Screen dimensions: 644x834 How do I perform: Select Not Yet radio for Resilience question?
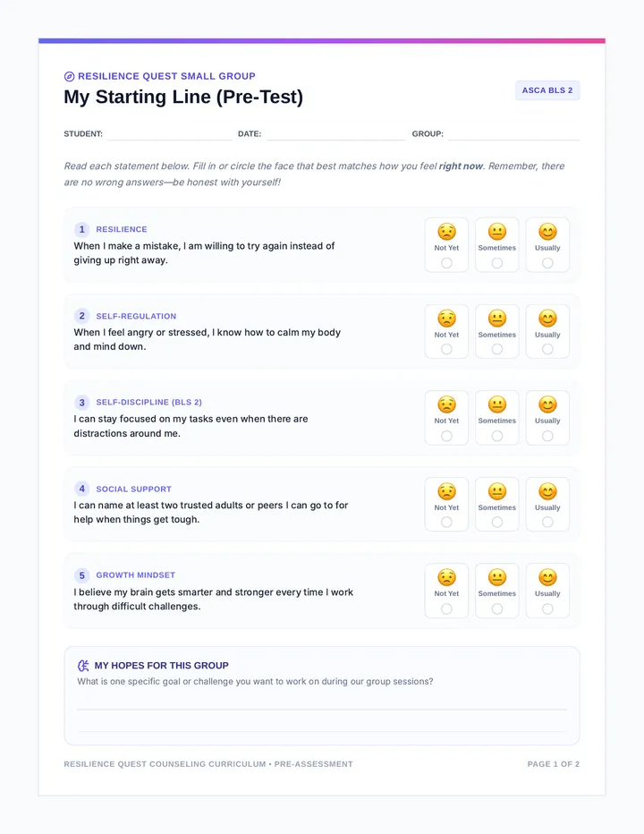tap(446, 263)
